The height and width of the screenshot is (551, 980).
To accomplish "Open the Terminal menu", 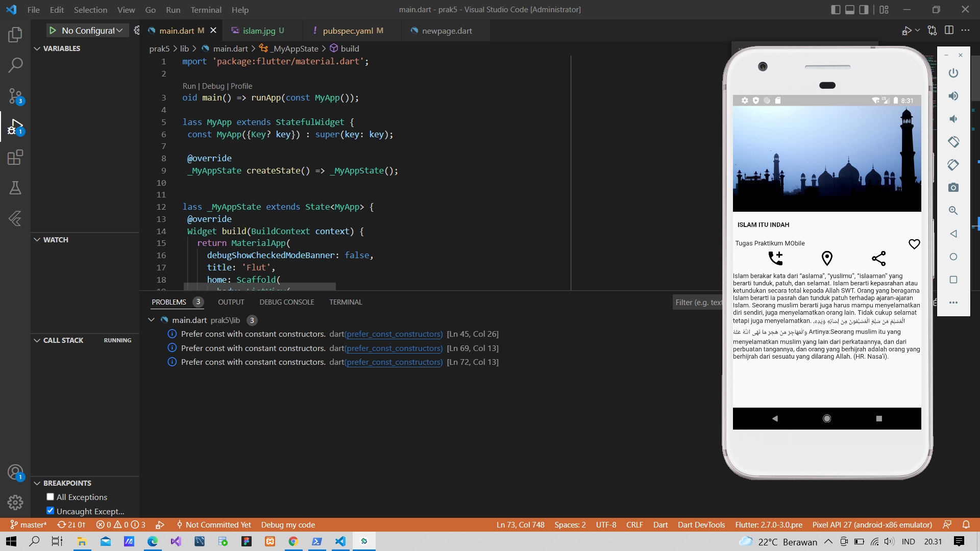I will point(206,10).
